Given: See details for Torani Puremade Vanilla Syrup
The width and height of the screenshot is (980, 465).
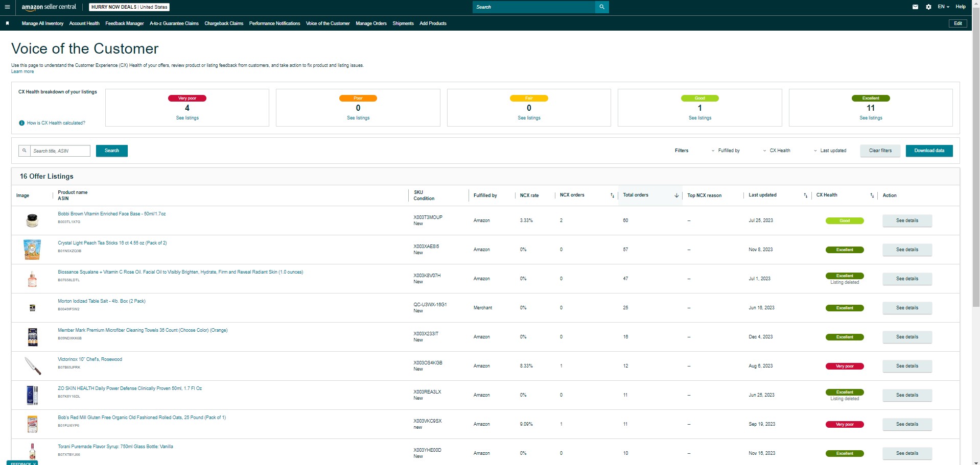Looking at the screenshot, I should [907, 453].
